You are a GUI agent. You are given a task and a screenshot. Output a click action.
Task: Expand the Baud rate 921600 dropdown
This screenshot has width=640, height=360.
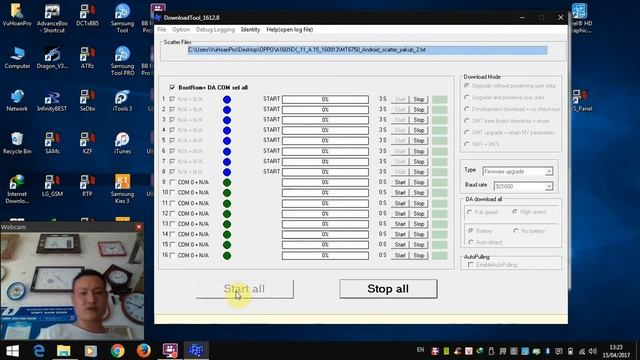(549, 187)
